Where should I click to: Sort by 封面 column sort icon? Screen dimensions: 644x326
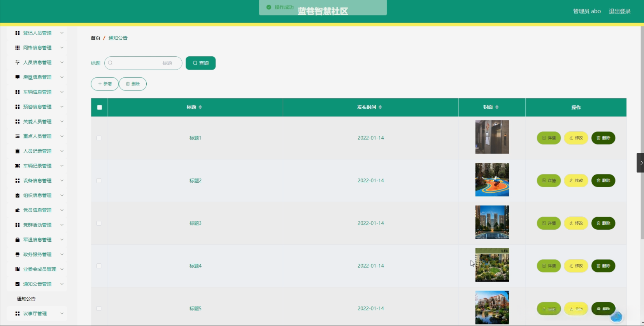pos(497,107)
